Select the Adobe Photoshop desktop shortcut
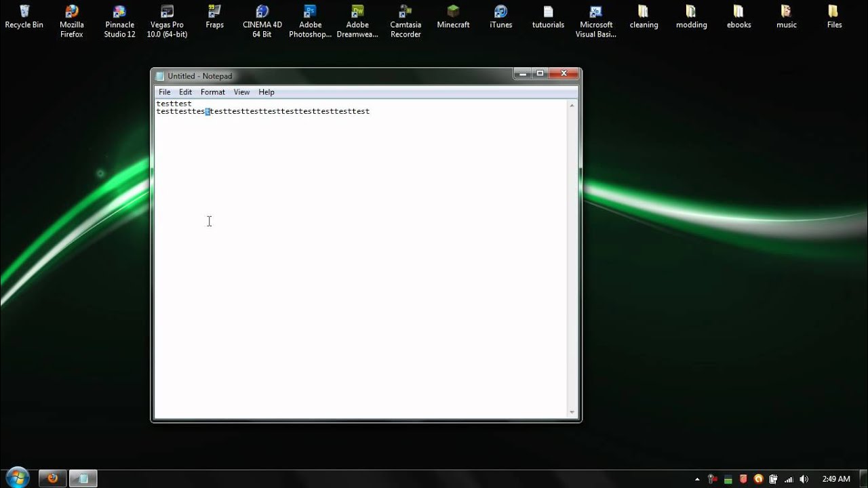This screenshot has height=488, width=868. pyautogui.click(x=310, y=22)
